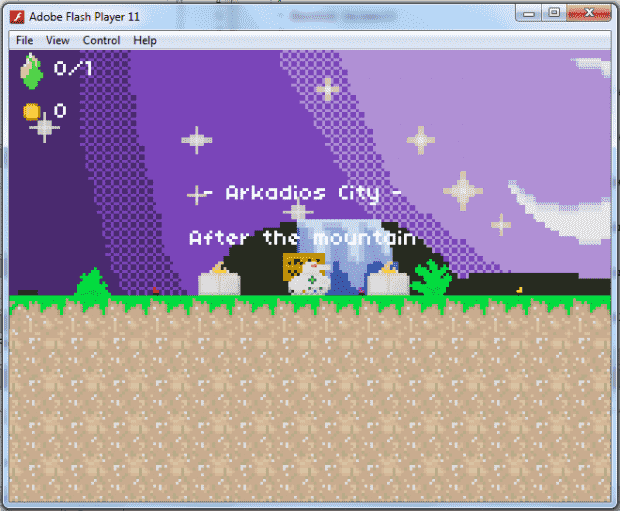Click the green gem counter icon
The width and height of the screenshot is (620, 511).
click(x=32, y=71)
